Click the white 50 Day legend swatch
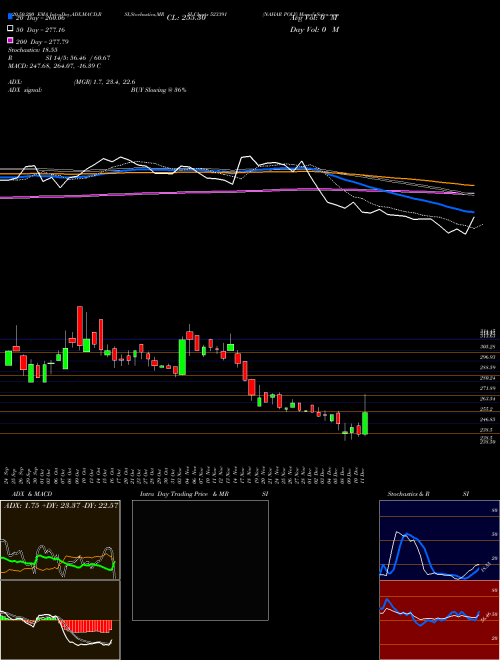This screenshot has height=660, width=500. point(10,29)
